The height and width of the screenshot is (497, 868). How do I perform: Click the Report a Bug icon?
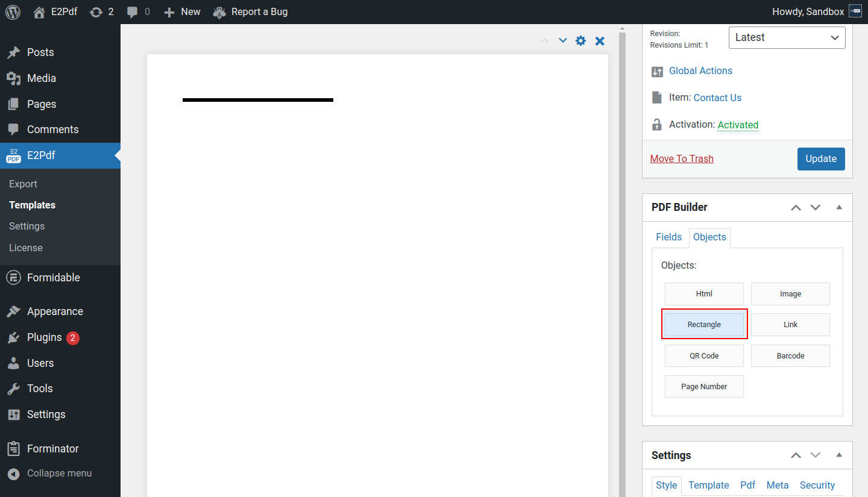tap(219, 12)
